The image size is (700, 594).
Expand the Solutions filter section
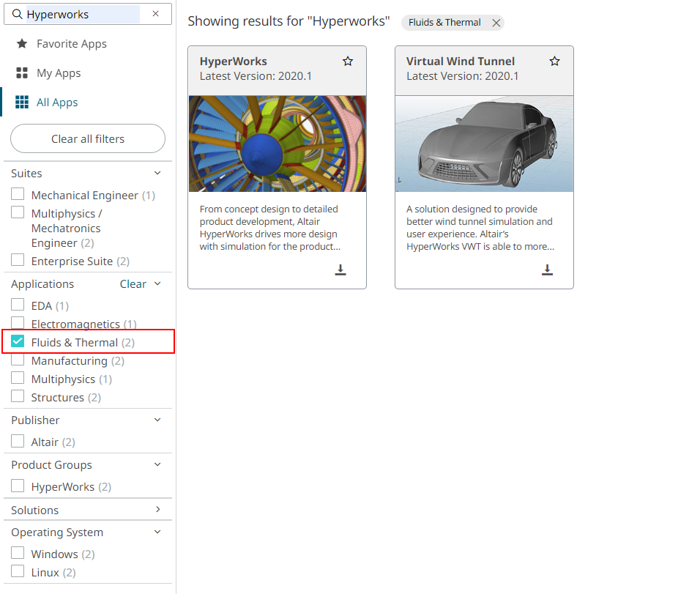click(157, 510)
